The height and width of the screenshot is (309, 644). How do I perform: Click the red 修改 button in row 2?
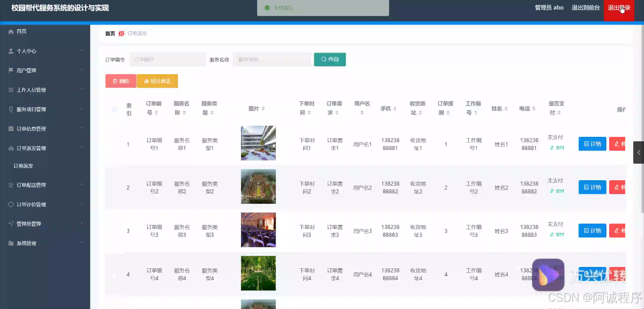pyautogui.click(x=617, y=187)
